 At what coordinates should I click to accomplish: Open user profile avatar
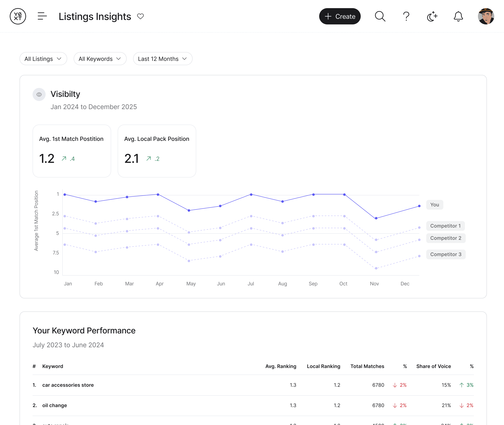[x=486, y=16]
